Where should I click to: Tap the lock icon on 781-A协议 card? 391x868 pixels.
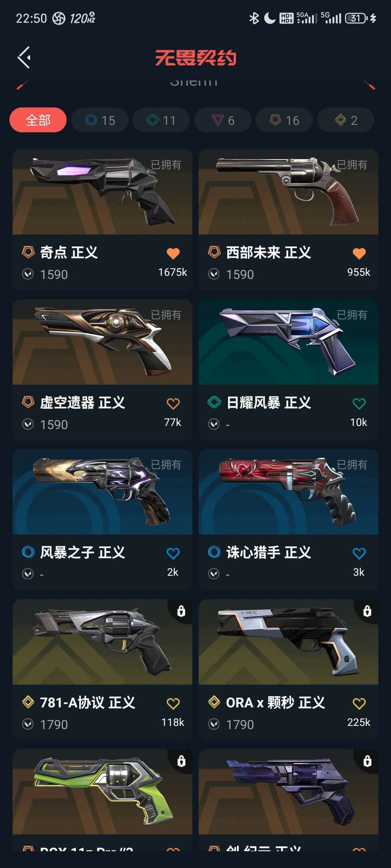[181, 611]
